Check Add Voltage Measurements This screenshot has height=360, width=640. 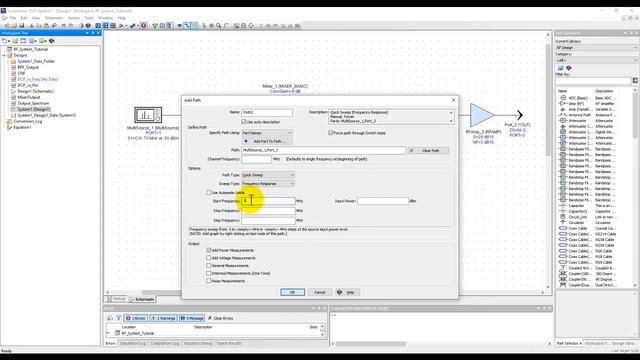(209, 258)
